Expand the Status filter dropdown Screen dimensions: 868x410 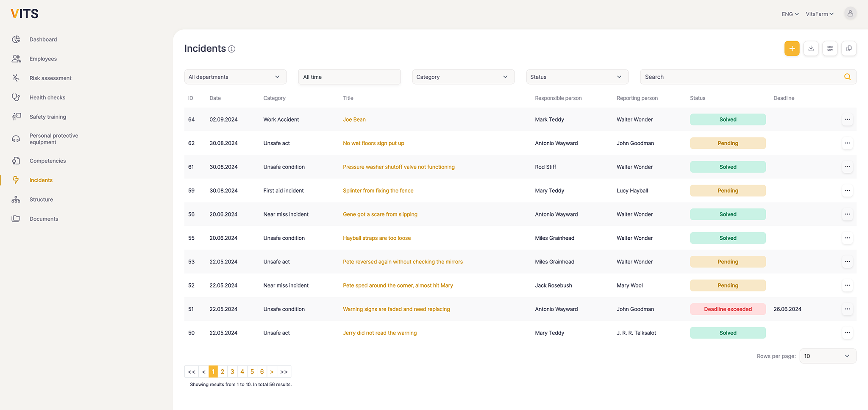(577, 77)
